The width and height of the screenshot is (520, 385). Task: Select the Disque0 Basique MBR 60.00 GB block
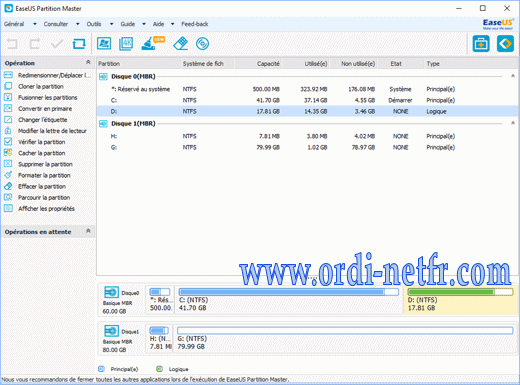pyautogui.click(x=121, y=300)
